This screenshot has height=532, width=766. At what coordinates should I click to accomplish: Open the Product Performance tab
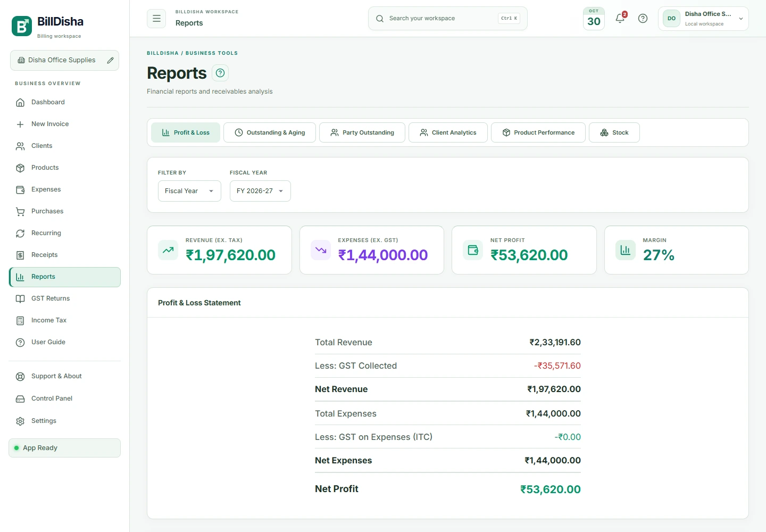(x=538, y=132)
